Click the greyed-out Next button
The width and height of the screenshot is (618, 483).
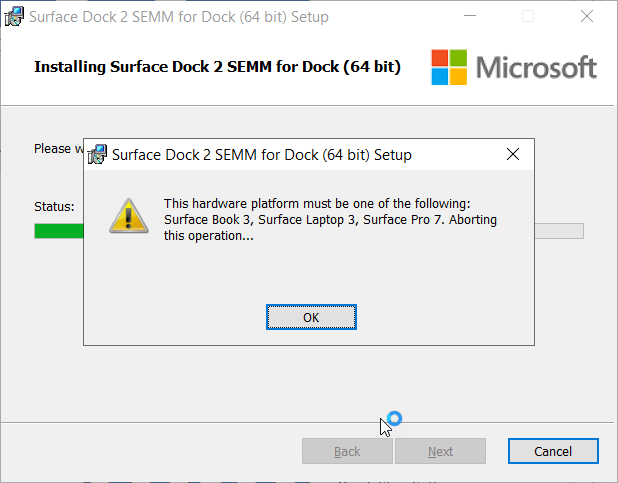click(x=440, y=451)
